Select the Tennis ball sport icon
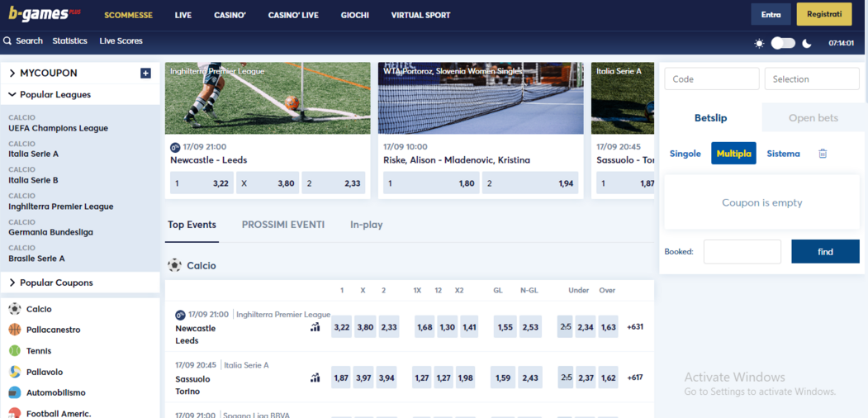 [x=15, y=351]
